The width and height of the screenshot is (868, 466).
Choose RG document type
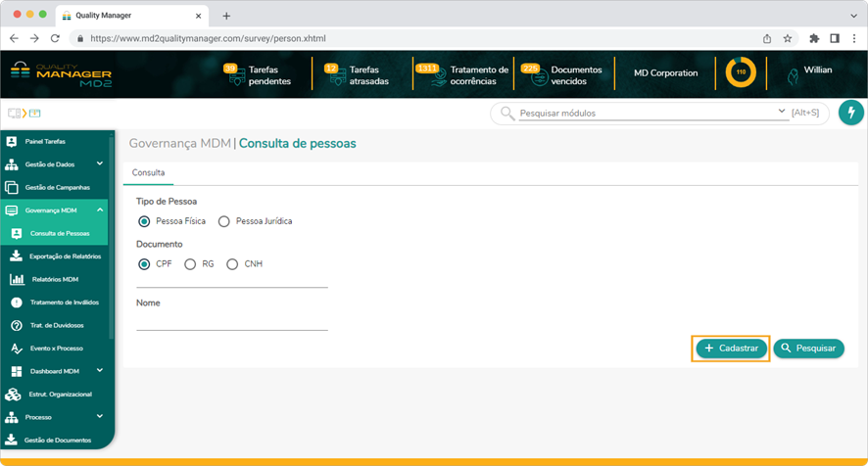(191, 264)
